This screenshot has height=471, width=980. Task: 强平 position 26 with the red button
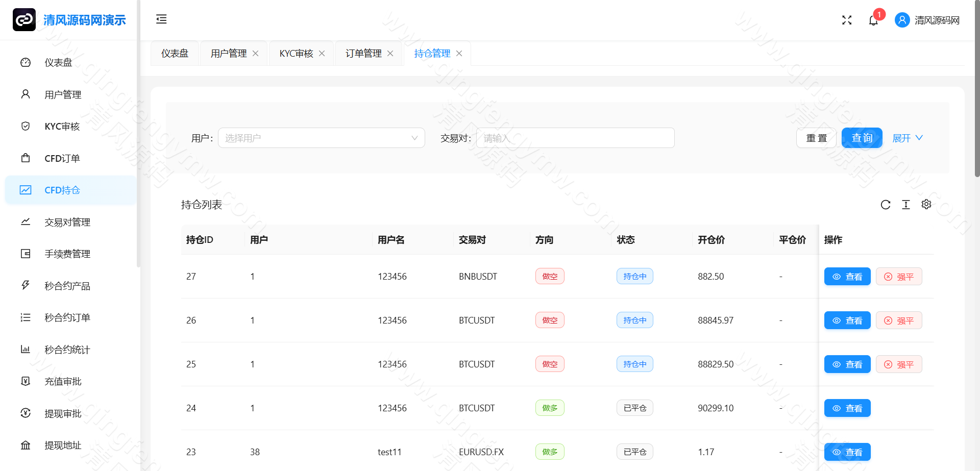click(x=899, y=320)
